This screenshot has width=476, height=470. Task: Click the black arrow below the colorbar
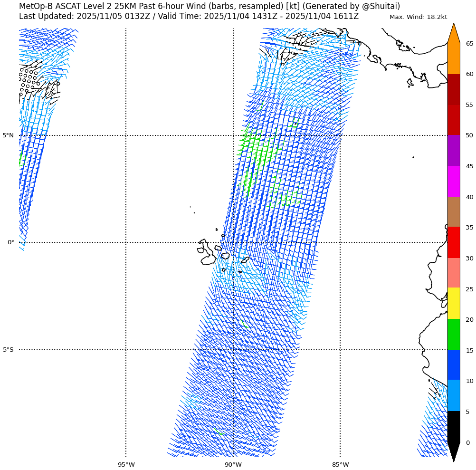(x=454, y=451)
